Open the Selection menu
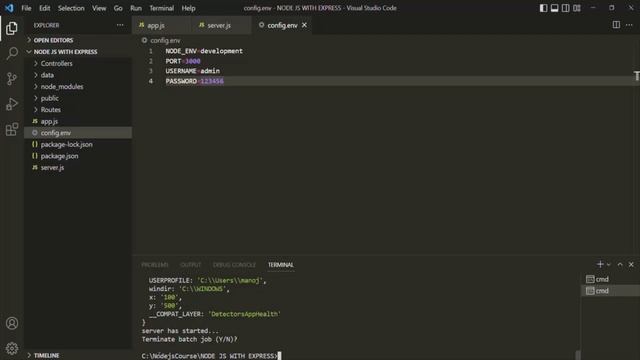640x360 pixels. pyautogui.click(x=71, y=8)
